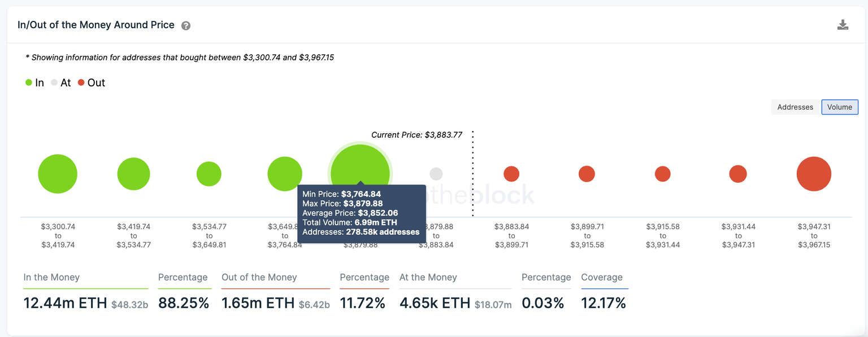Toggle the gray "At" legend item

[60, 83]
